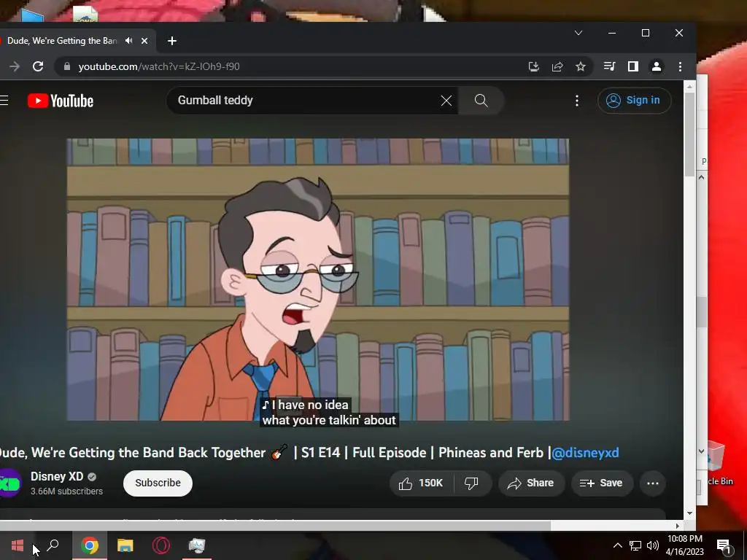This screenshot has height=560, width=747.
Task: Share this page from the address bar
Action: pos(557,66)
